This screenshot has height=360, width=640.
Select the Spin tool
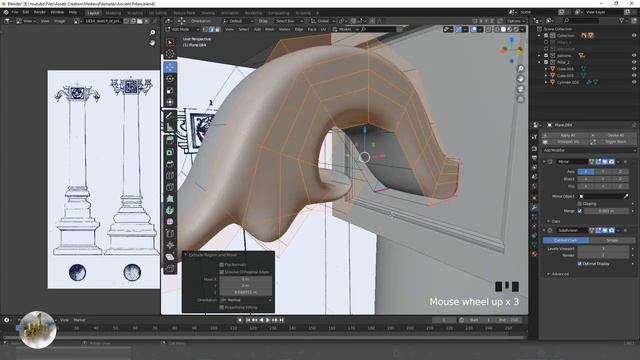click(170, 210)
